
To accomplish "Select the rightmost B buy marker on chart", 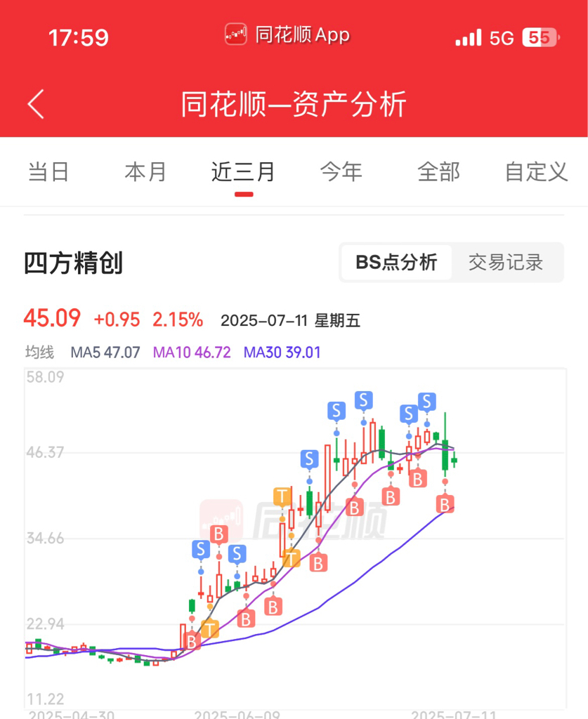I will click(x=445, y=504).
